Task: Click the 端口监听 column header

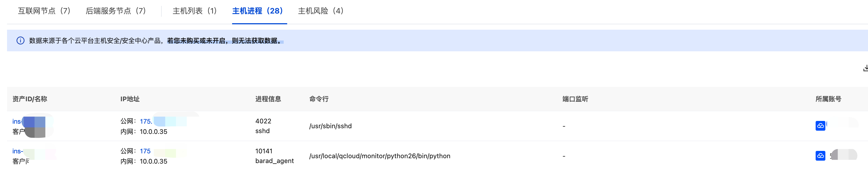Action: [x=575, y=99]
